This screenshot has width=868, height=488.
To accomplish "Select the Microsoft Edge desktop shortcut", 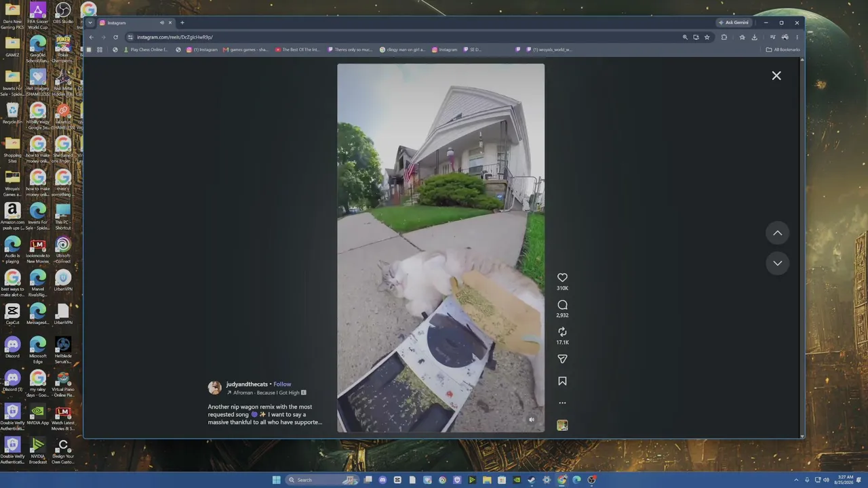I will pos(38,351).
